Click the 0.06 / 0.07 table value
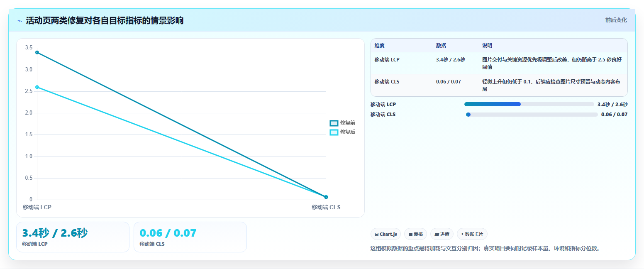Screen dimensions: 644x269 (449, 82)
